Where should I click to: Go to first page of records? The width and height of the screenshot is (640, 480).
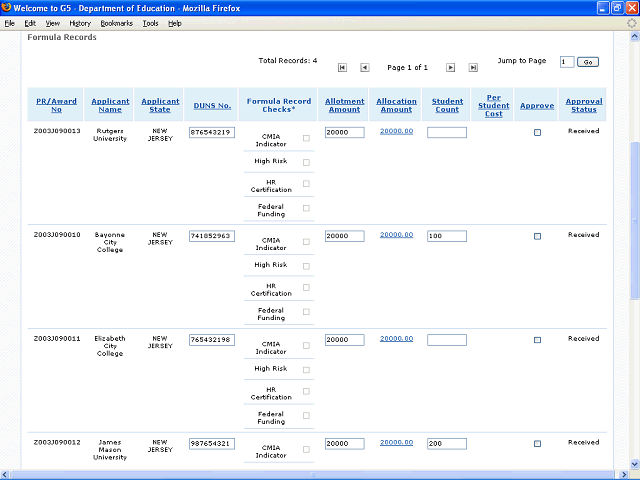pyautogui.click(x=342, y=68)
